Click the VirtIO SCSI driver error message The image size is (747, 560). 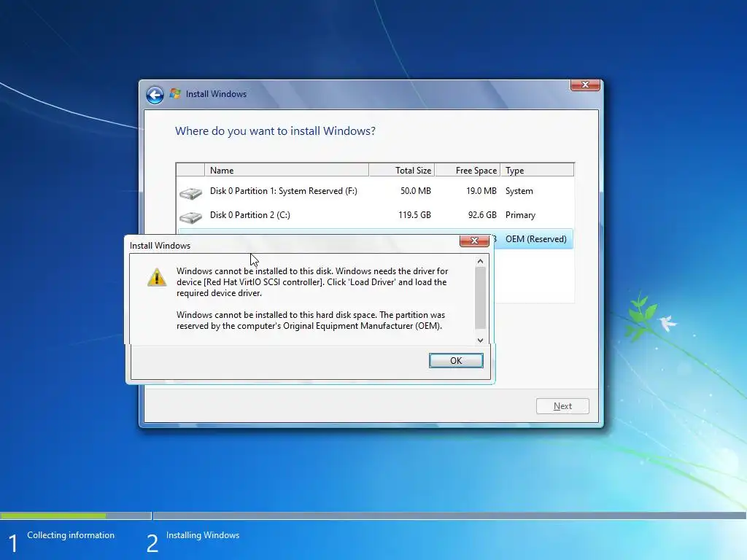[x=312, y=282]
